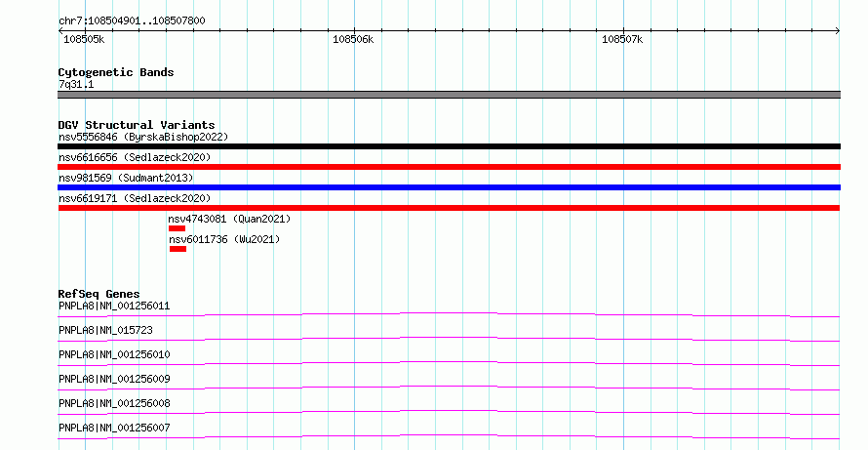Click the DGV Structural Variants heading

point(137,125)
